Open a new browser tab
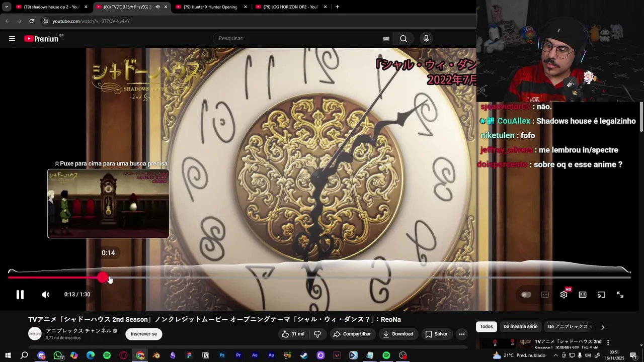Screen dimensions: 644x362 click(337, 7)
